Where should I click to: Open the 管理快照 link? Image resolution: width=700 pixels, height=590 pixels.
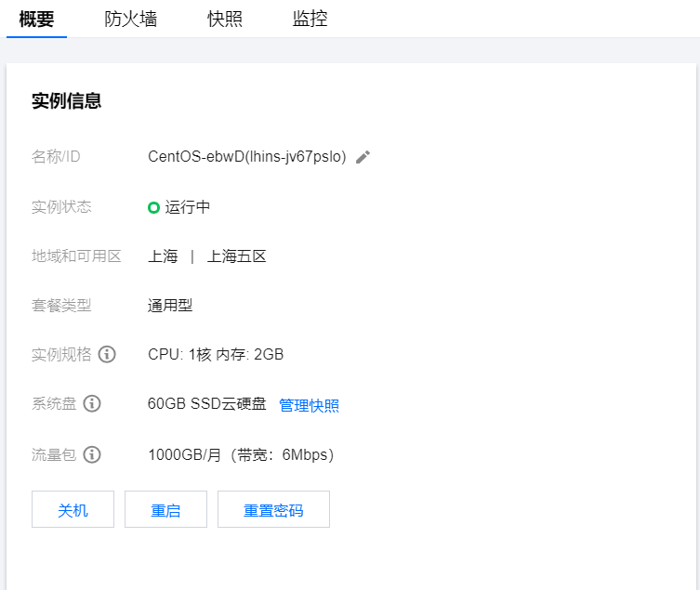tap(309, 405)
